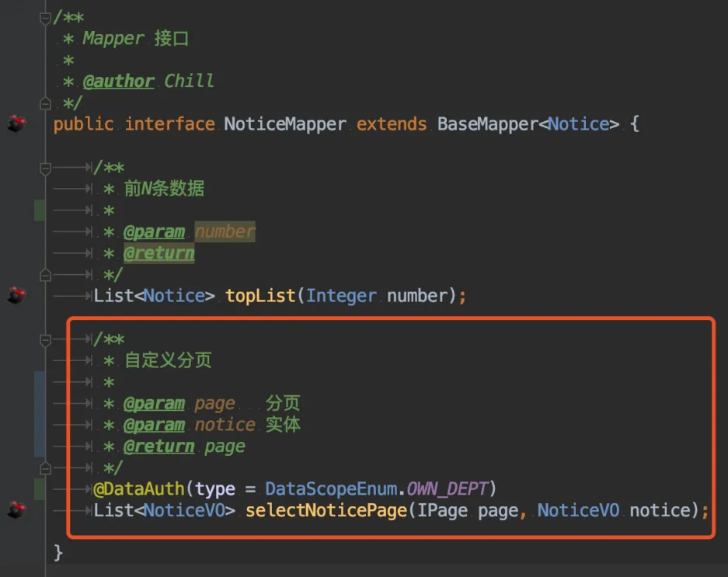The width and height of the screenshot is (728, 577).
Task: Click the @DataAuth annotation
Action: (139, 488)
